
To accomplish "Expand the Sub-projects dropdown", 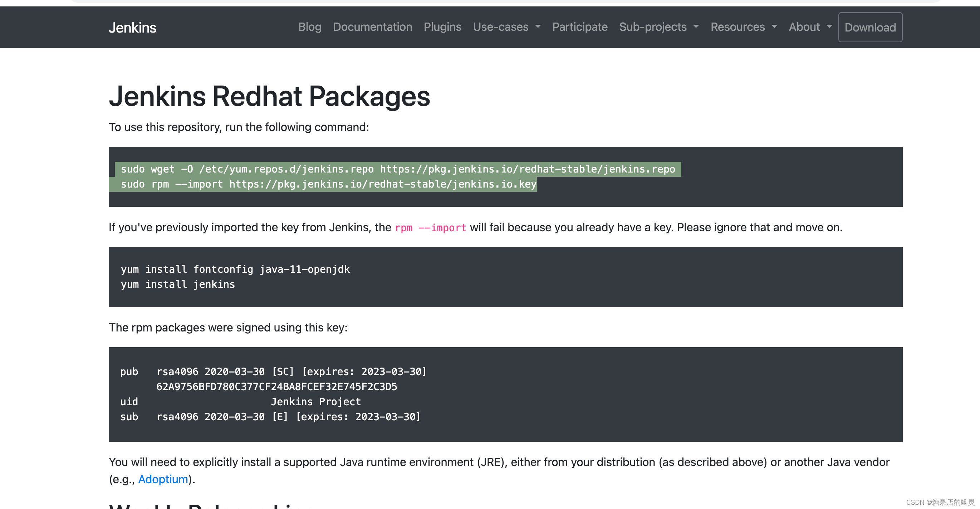I will coord(659,26).
